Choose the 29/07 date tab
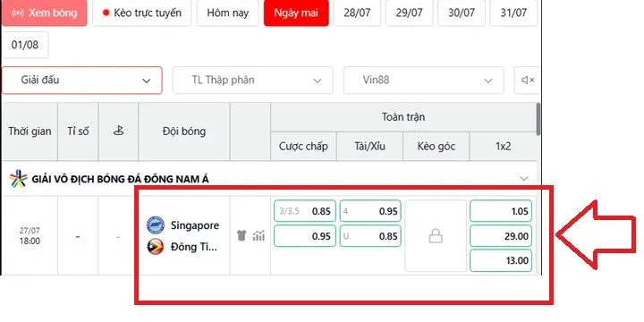Image resolution: width=644 pixels, height=322 pixels. [409, 13]
